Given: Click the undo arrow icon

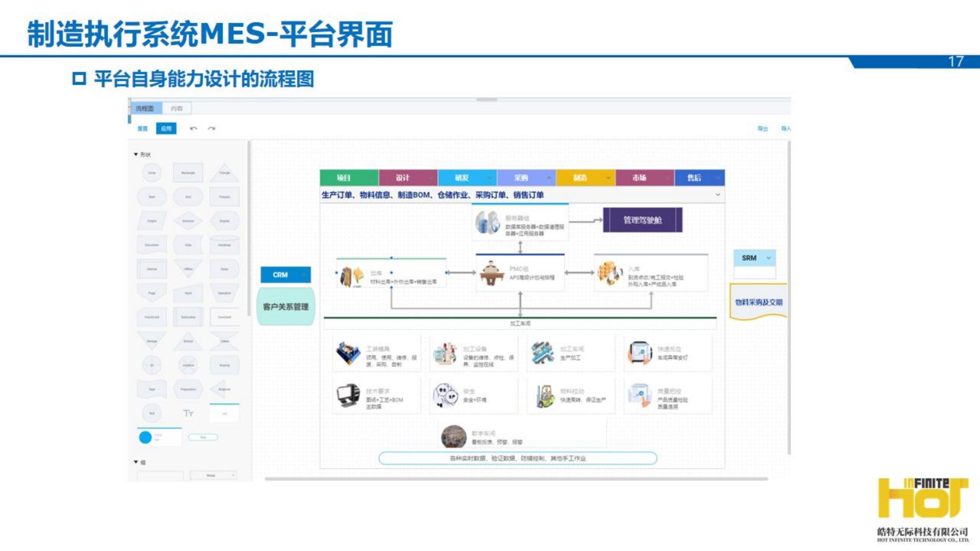Looking at the screenshot, I should point(193,129).
